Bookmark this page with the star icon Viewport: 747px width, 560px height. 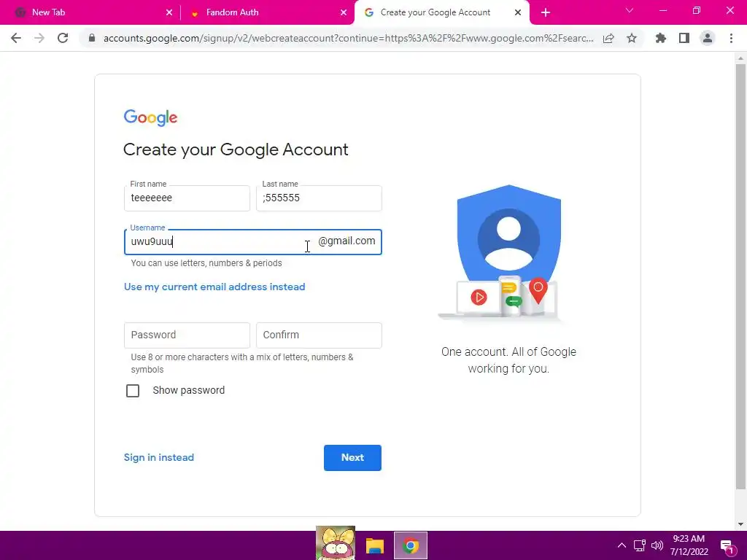click(632, 38)
